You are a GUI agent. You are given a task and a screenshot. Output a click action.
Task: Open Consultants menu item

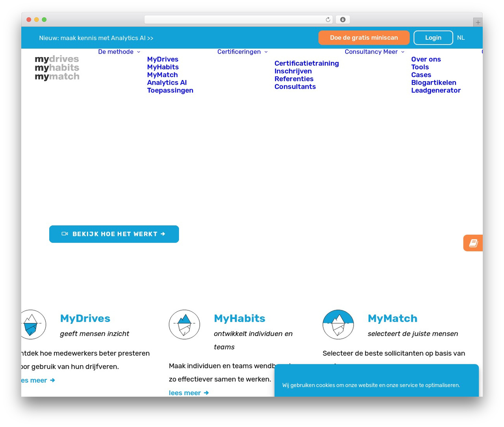pos(295,87)
